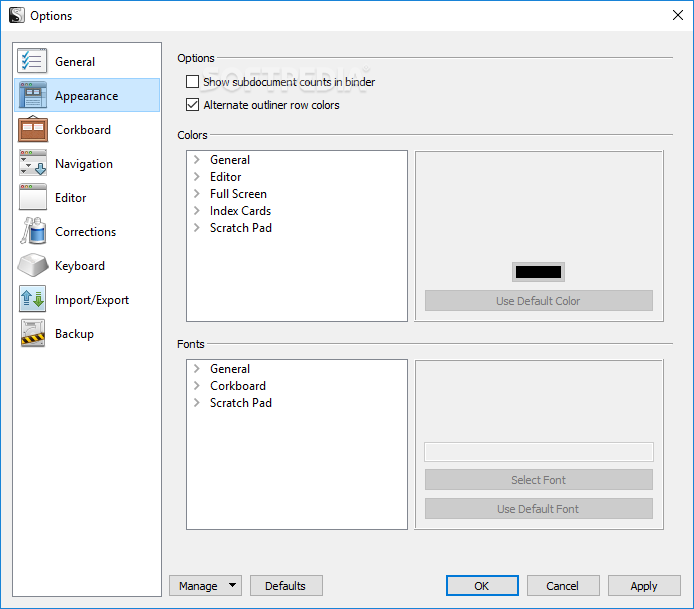Expand Full Screen color group
Screen dimensions: 694x609
197,194
